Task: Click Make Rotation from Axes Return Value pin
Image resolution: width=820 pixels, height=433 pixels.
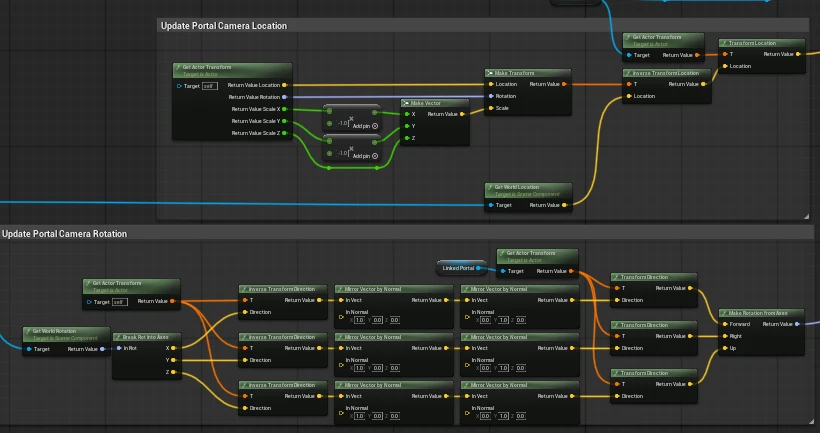Action: click(x=797, y=324)
